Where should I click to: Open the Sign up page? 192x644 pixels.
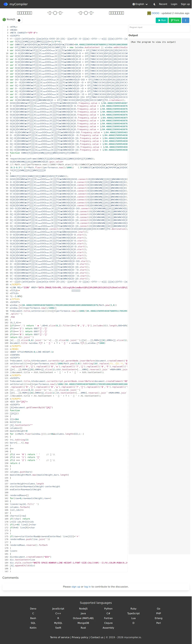[x=185, y=4]
